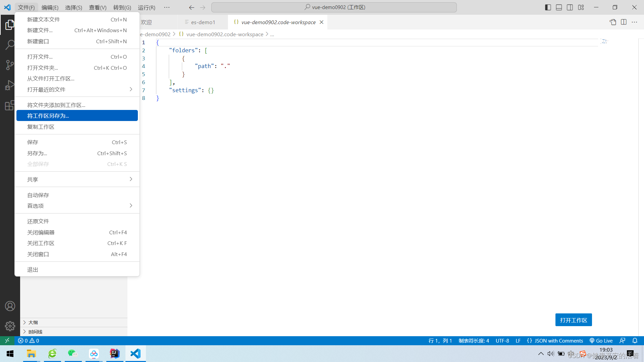The width and height of the screenshot is (644, 362).
Task: Click the vue-demo0902 command center search box
Action: pyautogui.click(x=334, y=7)
